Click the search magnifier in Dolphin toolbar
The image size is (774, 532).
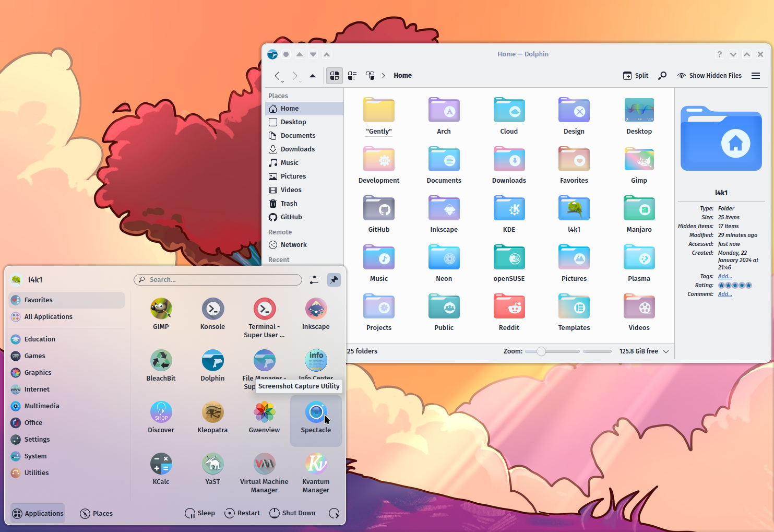pos(662,76)
